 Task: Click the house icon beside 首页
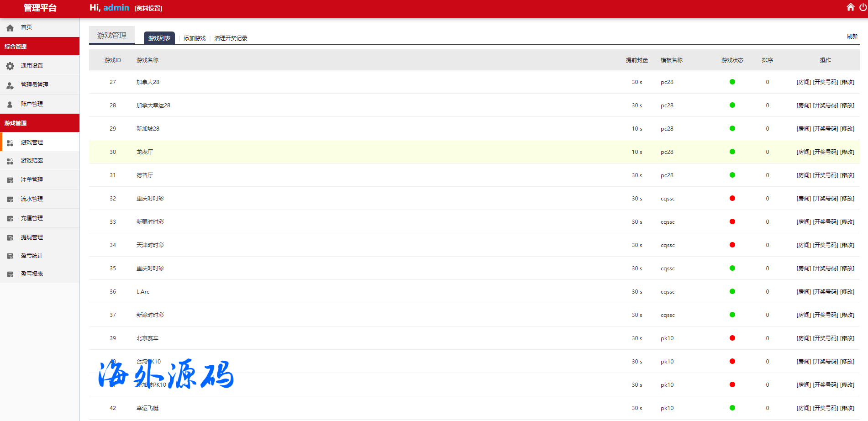pos(10,28)
